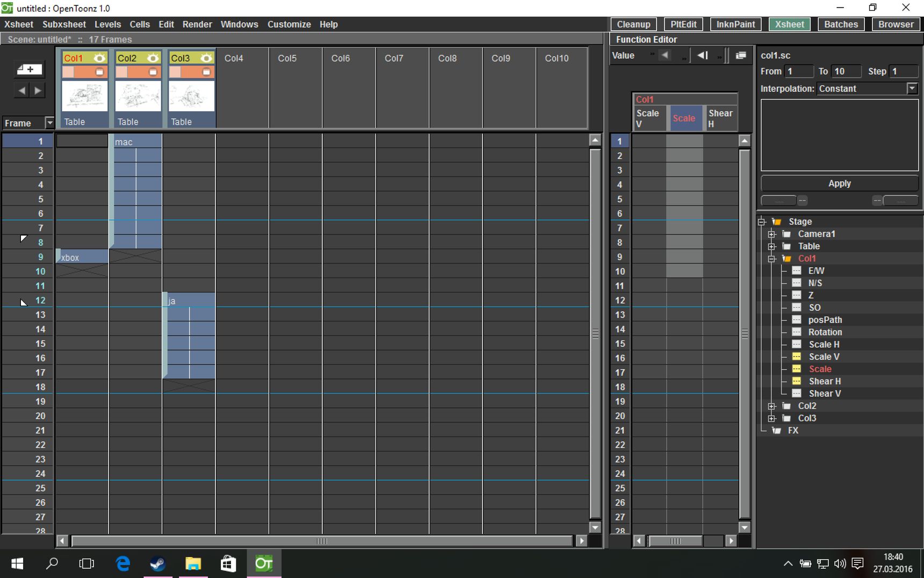Open the Frame display dropdown
Screen dimensions: 924x578
[x=49, y=123]
